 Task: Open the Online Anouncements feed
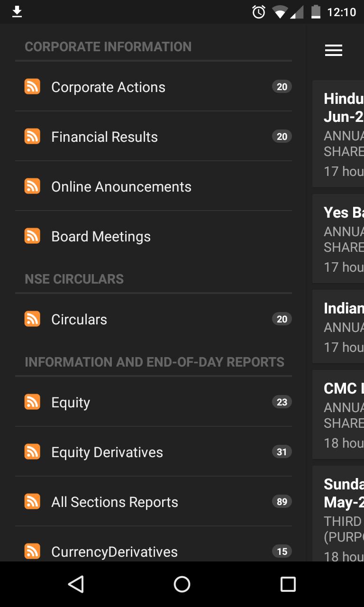[121, 187]
